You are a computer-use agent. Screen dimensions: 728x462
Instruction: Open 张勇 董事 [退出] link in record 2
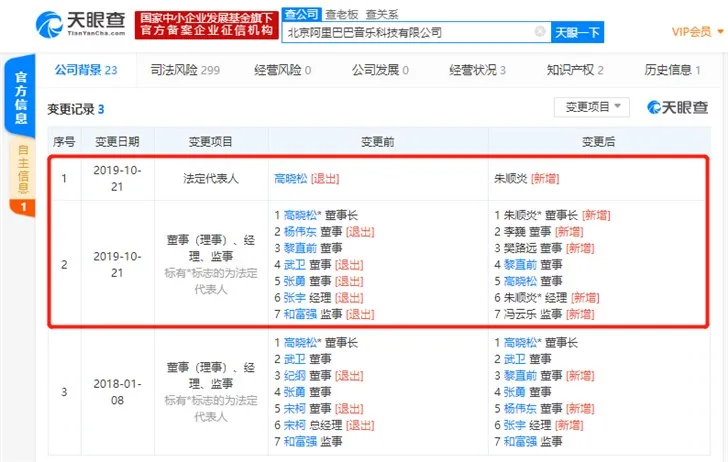pyautogui.click(x=294, y=281)
